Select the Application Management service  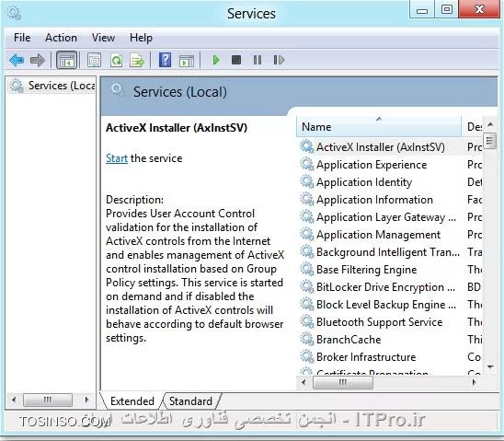[x=378, y=235]
